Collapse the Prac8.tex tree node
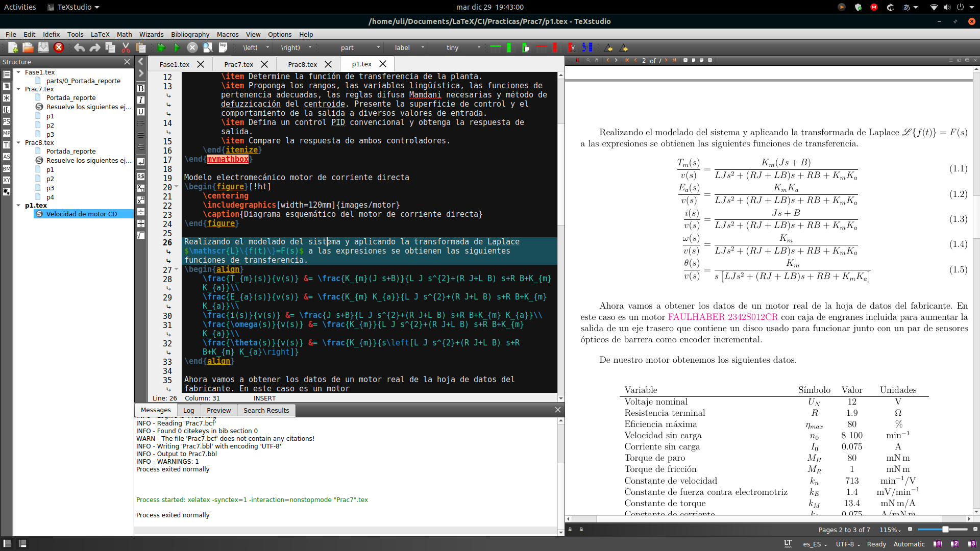The width and height of the screenshot is (980, 551). 18,142
